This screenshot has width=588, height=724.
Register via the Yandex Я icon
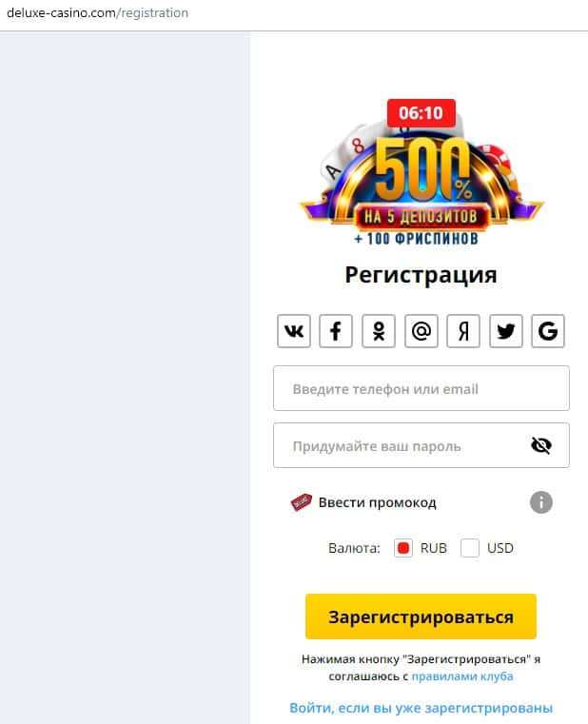[x=463, y=330]
